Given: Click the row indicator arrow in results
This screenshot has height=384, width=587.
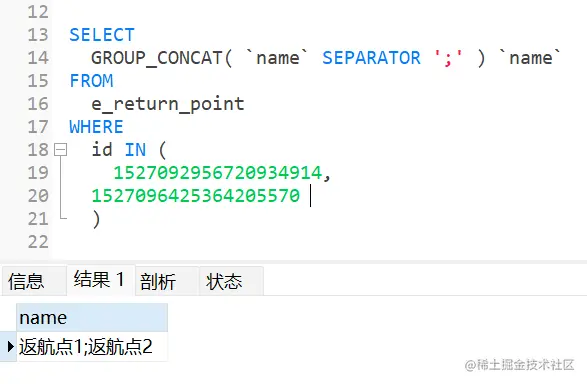Looking at the screenshot, I should [x=10, y=347].
